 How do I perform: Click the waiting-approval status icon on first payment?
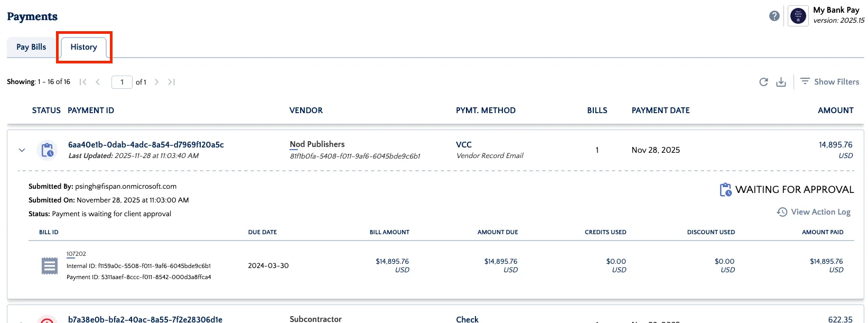47,150
